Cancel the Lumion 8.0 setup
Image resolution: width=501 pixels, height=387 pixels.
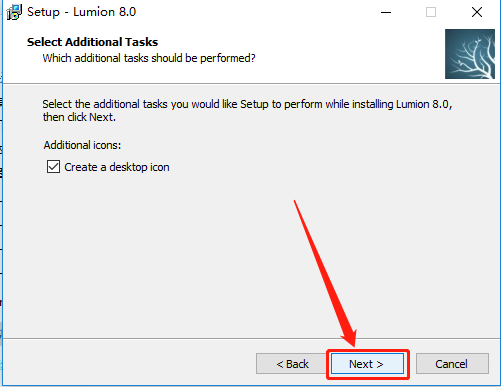click(x=452, y=364)
